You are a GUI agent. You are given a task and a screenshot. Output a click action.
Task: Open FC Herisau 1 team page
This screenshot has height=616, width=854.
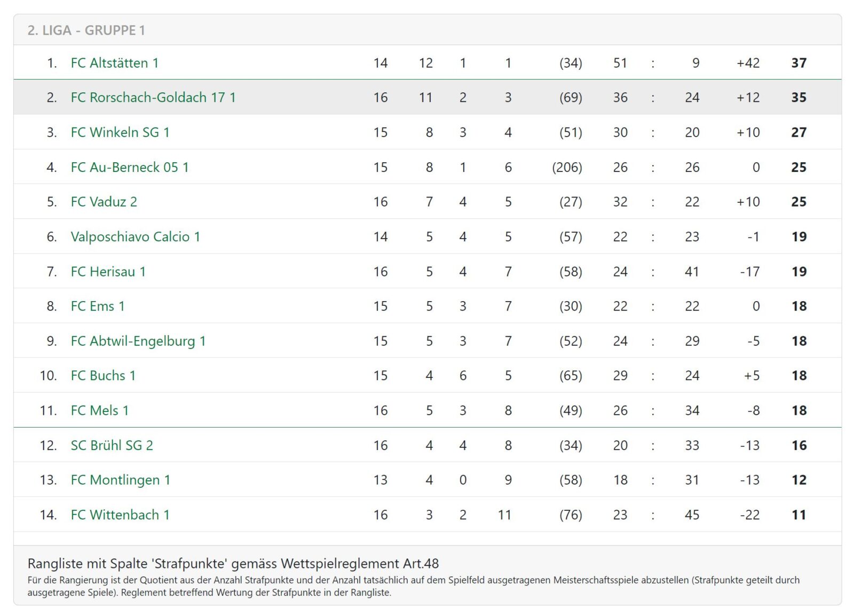click(108, 272)
